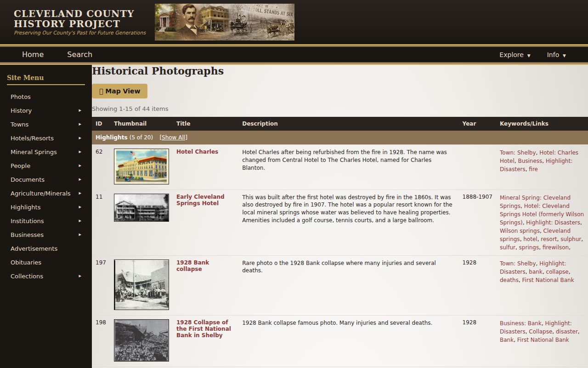Click the Town: Shelby keyword for Hotel Charles

518,153
